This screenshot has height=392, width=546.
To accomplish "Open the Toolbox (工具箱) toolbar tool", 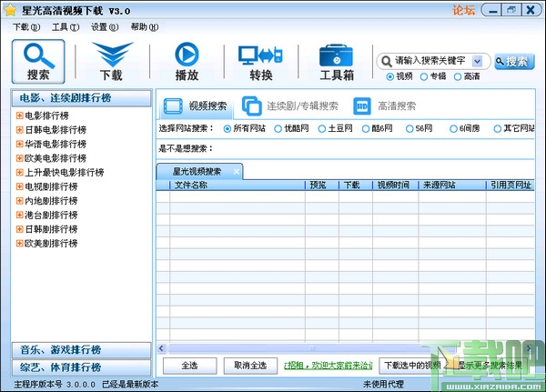I will point(337,63).
